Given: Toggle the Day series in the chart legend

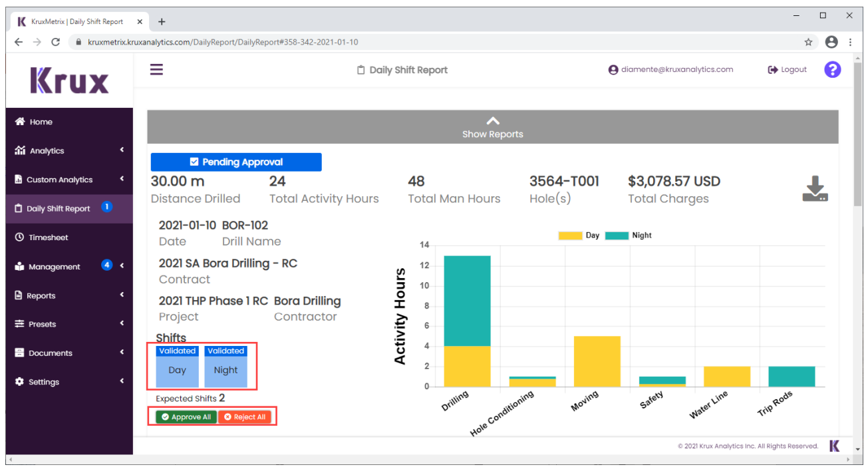Looking at the screenshot, I should click(579, 235).
